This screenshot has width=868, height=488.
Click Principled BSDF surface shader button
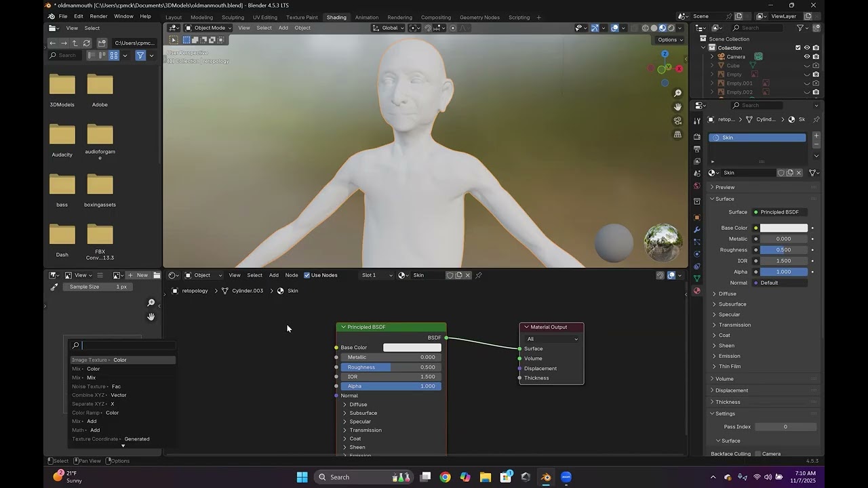780,212
